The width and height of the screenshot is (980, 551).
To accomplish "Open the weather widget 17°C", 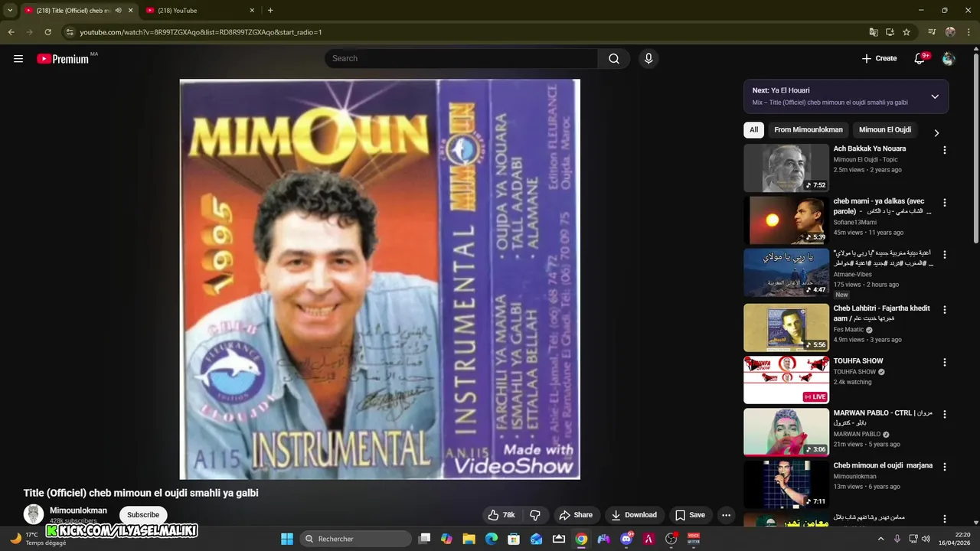I will [38, 539].
